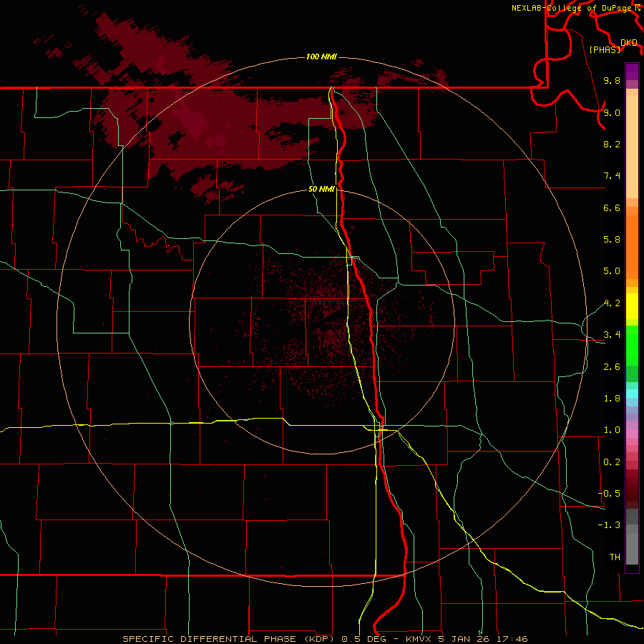Click the "1.0" scale value
The width and height of the screenshot is (644, 644).
612,429
